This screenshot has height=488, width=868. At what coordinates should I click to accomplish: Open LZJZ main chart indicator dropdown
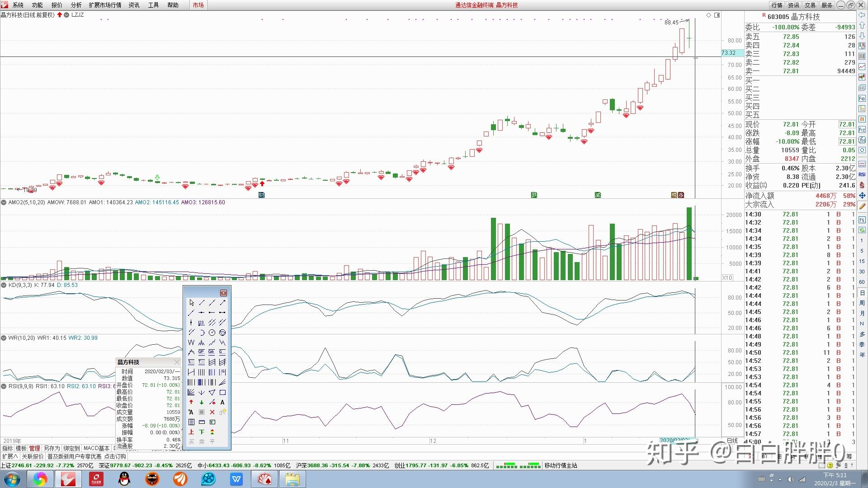tap(66, 15)
